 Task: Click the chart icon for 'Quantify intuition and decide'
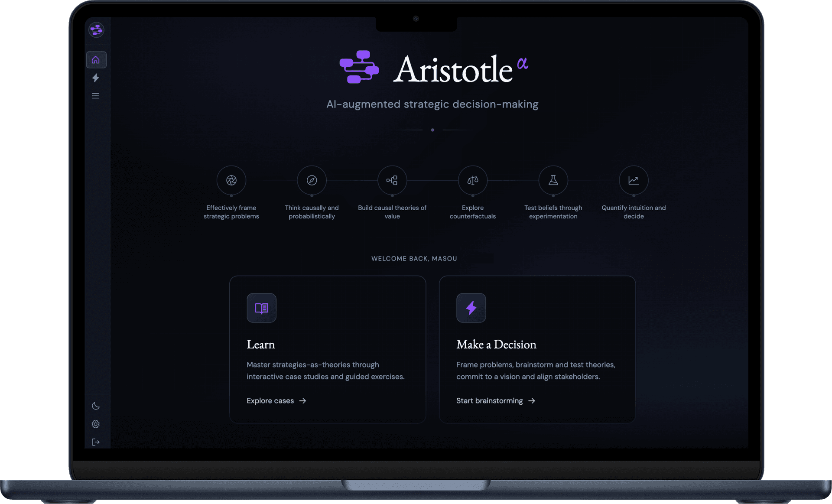click(633, 180)
